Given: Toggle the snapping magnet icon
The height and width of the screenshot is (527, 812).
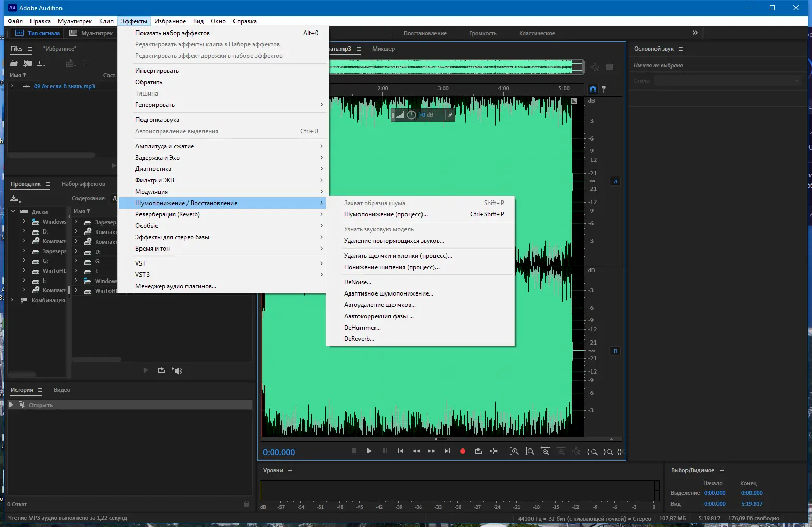Looking at the screenshot, I should click(593, 89).
